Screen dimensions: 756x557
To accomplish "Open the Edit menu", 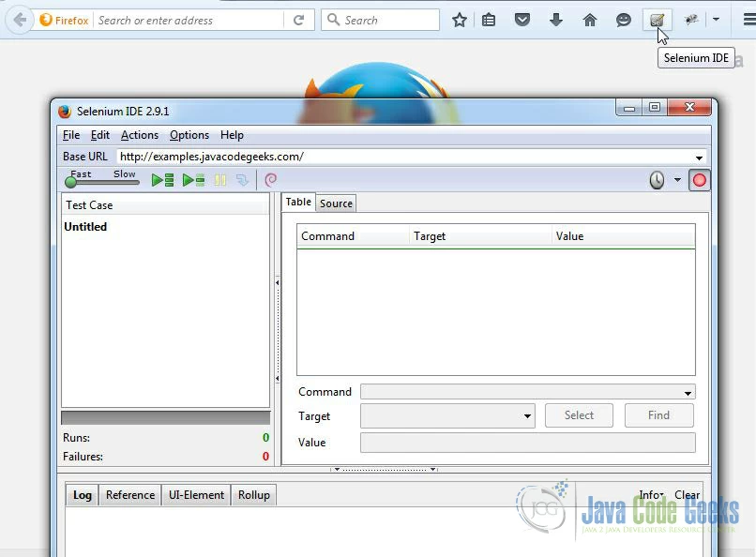I will tap(100, 135).
